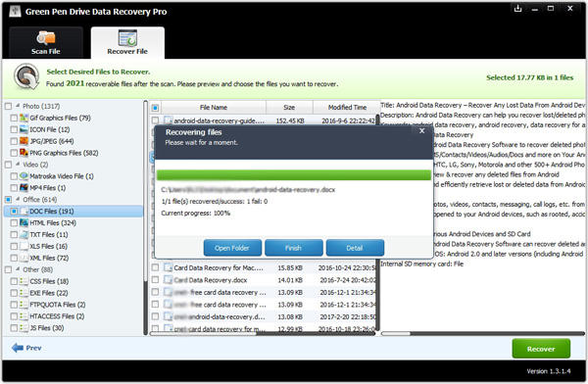This screenshot has width=588, height=384.
Task: Click the Card Data Recovery.docx file icon
Action: point(168,280)
